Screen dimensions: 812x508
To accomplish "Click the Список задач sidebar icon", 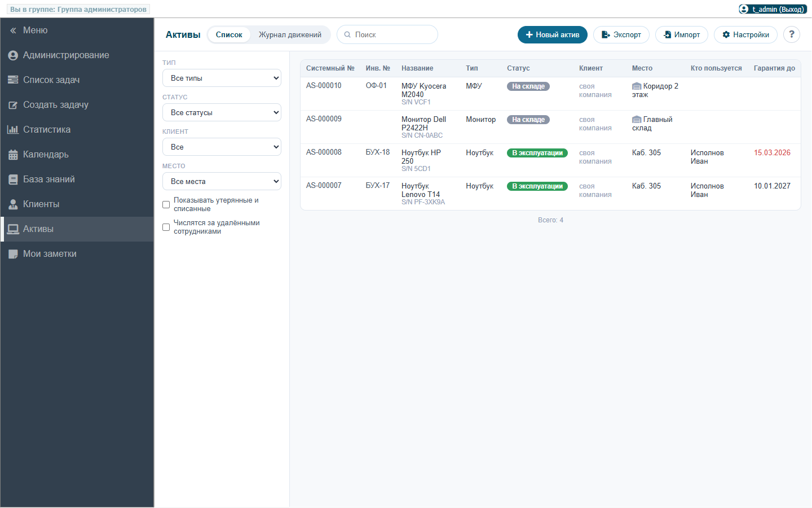I will 13,80.
